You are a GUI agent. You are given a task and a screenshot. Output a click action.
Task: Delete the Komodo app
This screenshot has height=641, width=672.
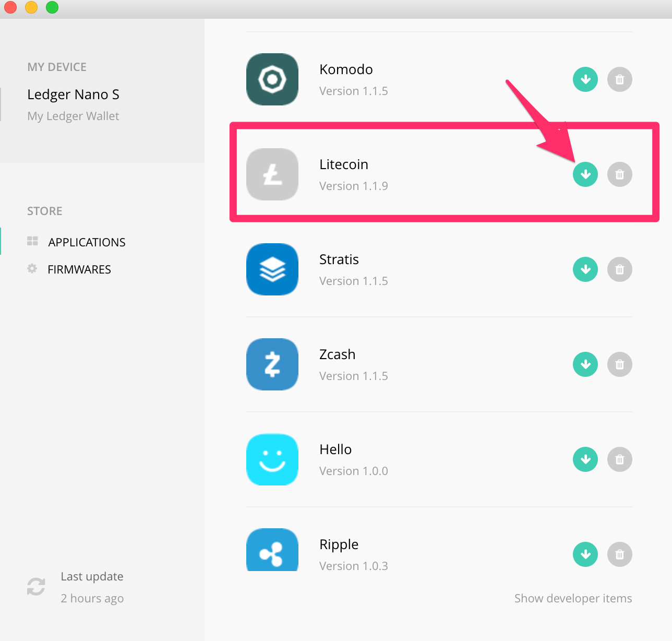click(x=620, y=79)
